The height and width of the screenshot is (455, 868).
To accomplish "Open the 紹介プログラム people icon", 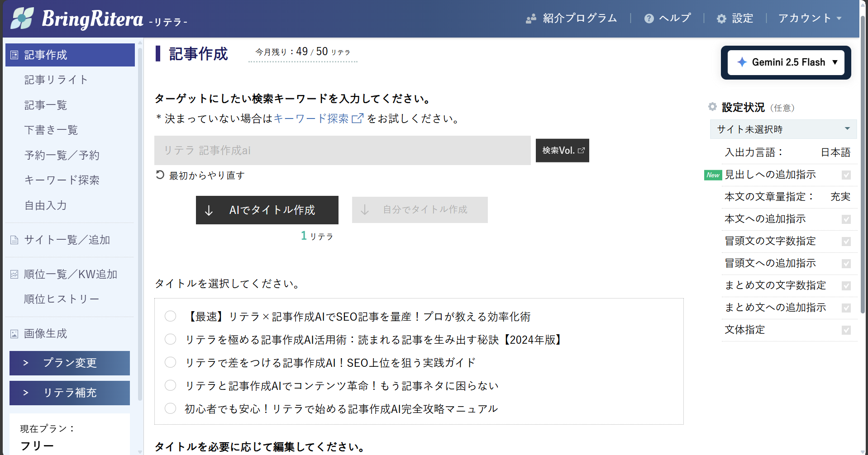I will (x=531, y=19).
